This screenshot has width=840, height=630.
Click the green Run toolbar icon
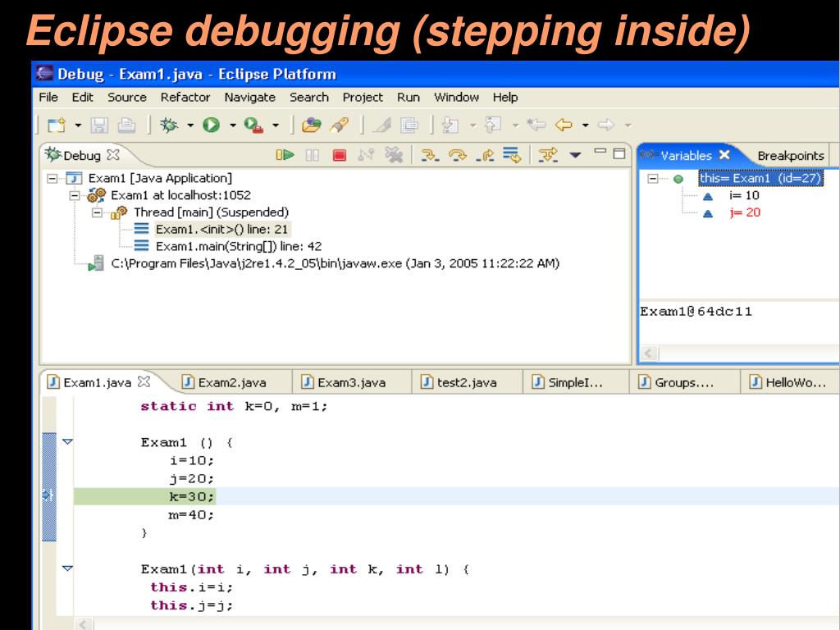tap(211, 126)
